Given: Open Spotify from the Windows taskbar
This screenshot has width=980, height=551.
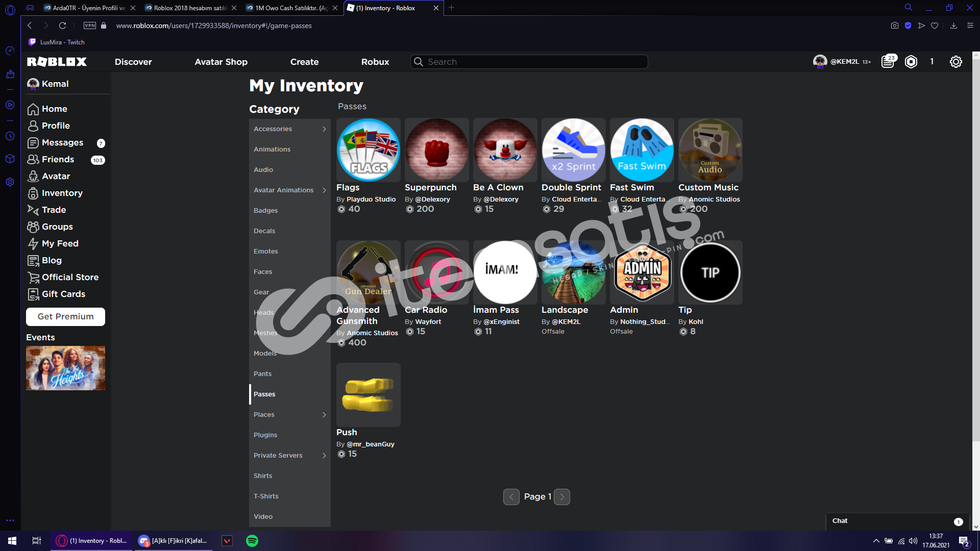Looking at the screenshot, I should pyautogui.click(x=252, y=541).
